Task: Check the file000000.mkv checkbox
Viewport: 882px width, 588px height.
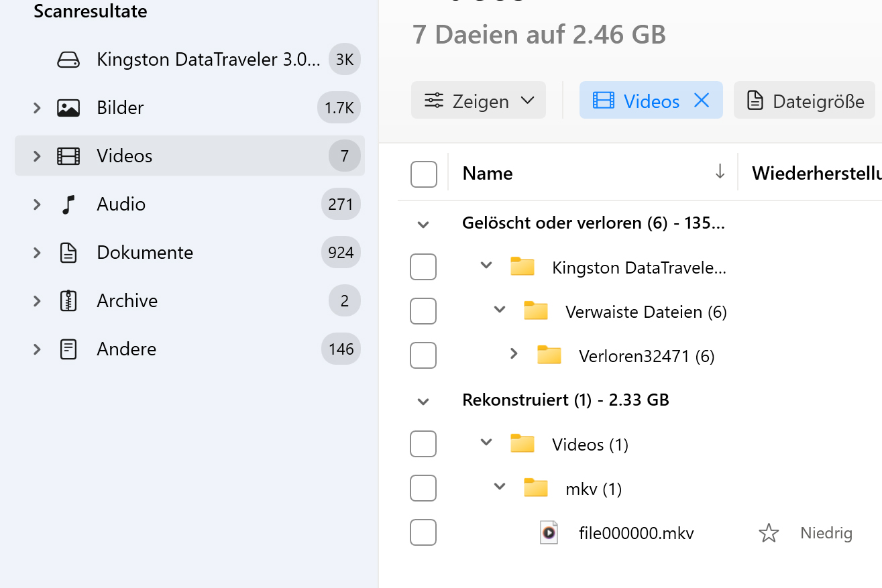Action: pos(423,532)
